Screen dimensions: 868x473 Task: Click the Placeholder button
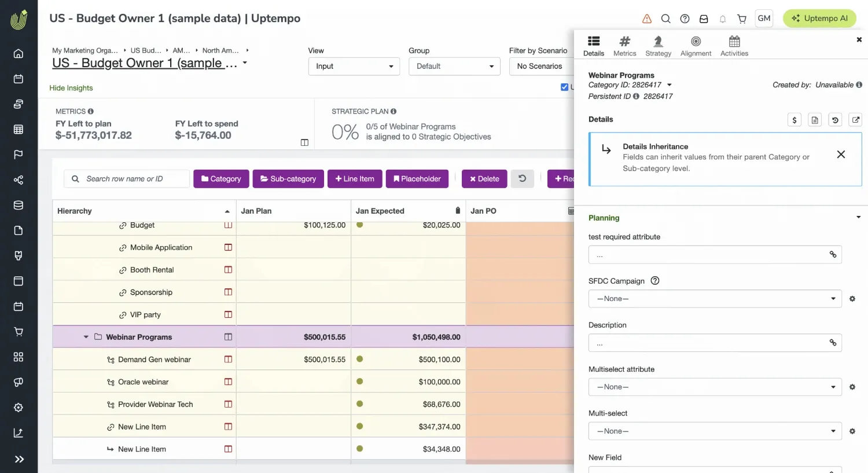pos(417,179)
